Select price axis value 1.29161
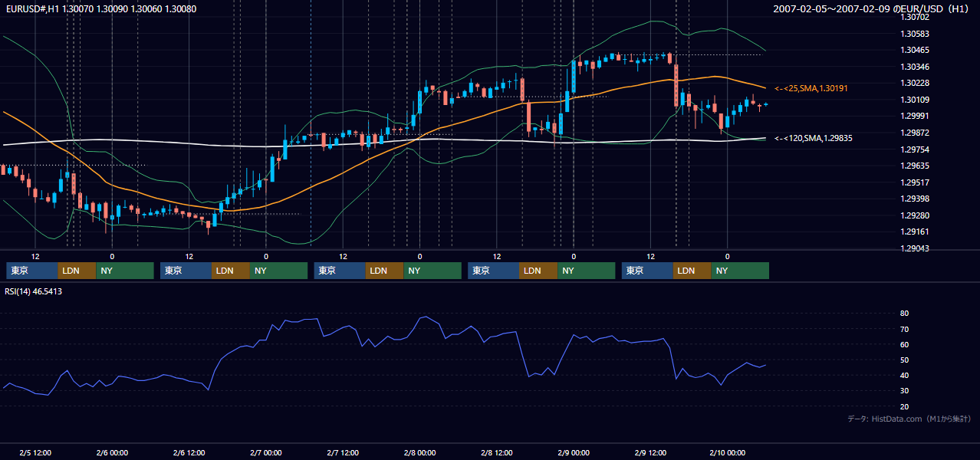Screen dimensions: 980x460 pos(915,232)
